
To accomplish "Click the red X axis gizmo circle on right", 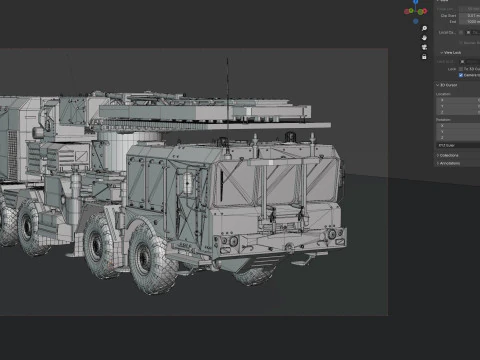I will coord(425,11).
